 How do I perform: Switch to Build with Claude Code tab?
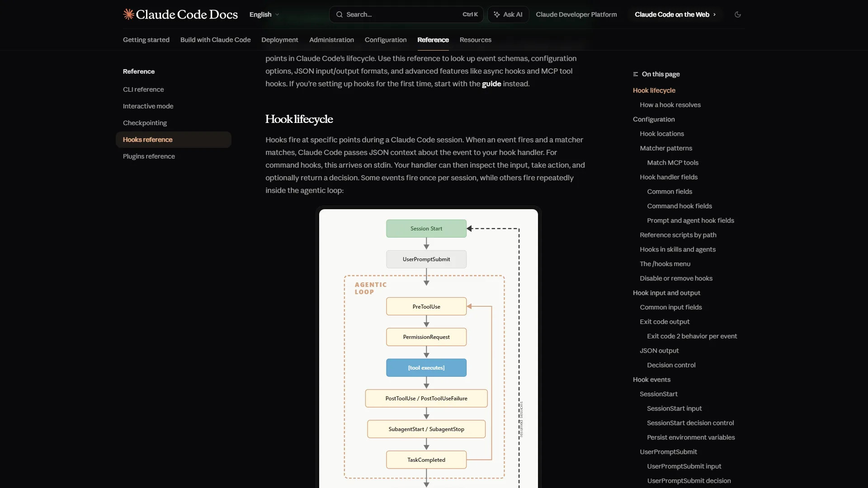pyautogui.click(x=215, y=40)
